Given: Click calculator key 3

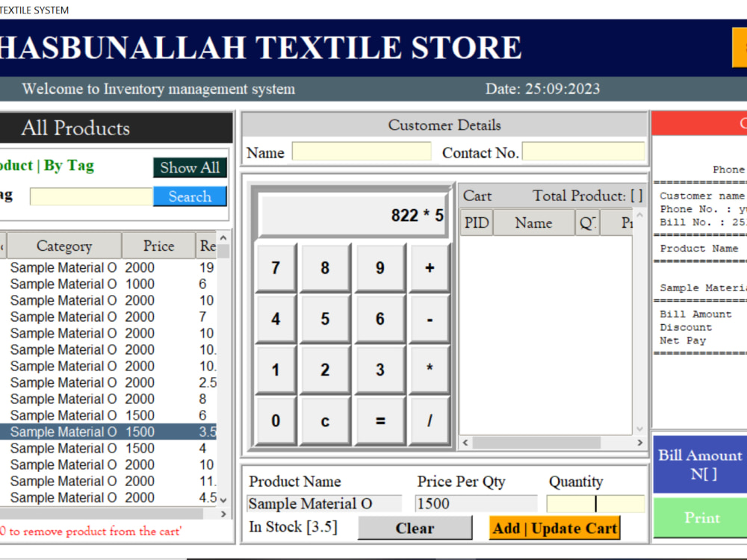Looking at the screenshot, I should pos(379,370).
